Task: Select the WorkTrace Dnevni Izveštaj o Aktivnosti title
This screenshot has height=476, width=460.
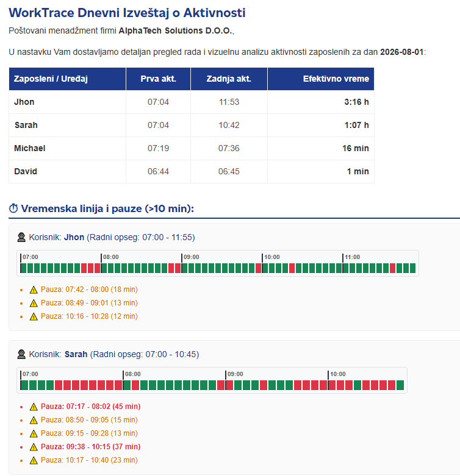Action: (127, 13)
